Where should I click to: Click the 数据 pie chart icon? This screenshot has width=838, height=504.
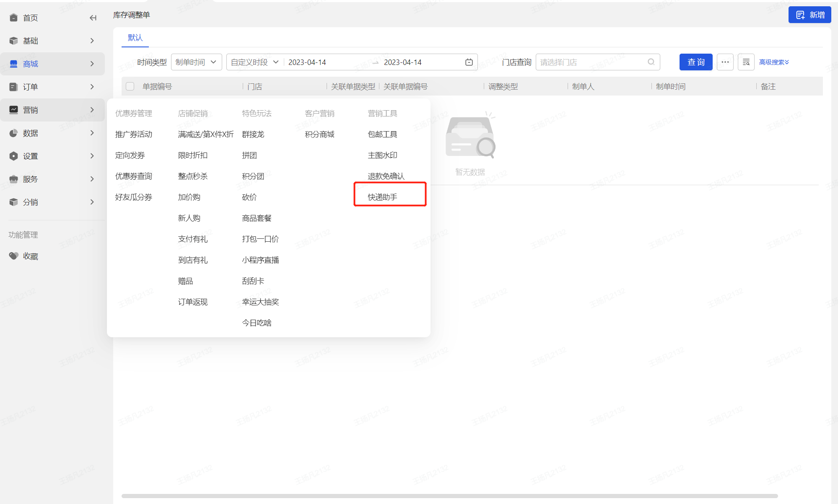13,133
